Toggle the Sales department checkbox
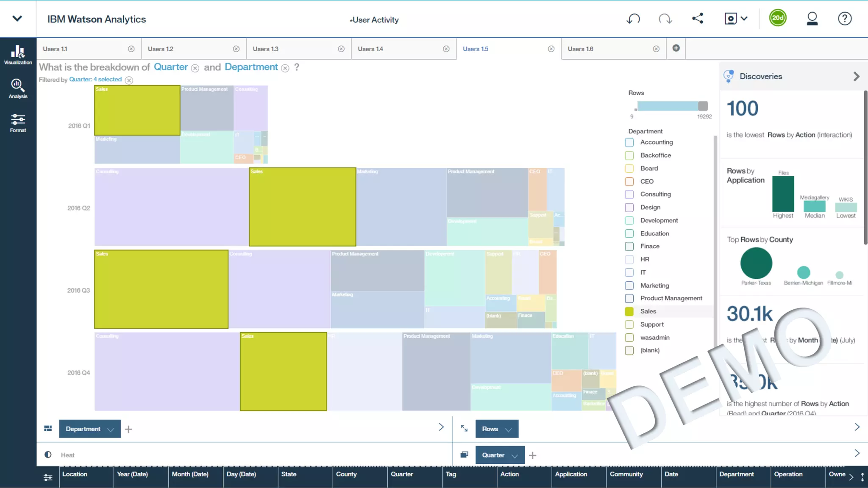The image size is (868, 488). (629, 311)
